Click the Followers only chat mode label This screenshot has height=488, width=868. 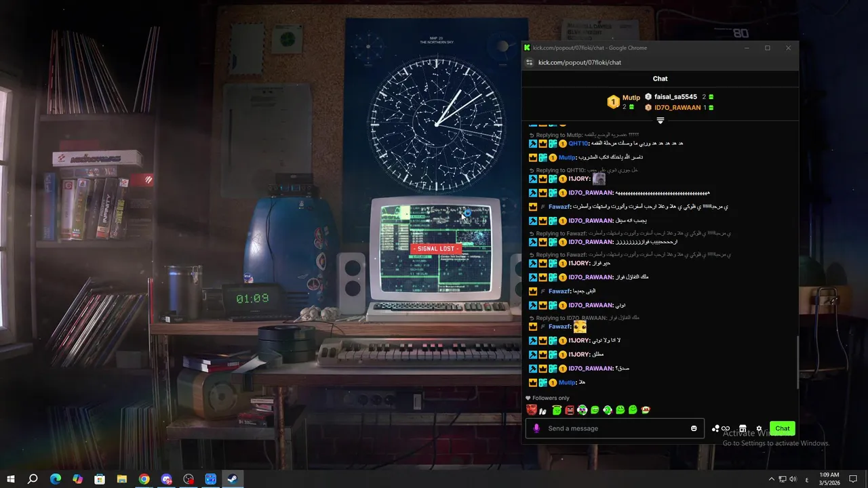click(x=548, y=398)
